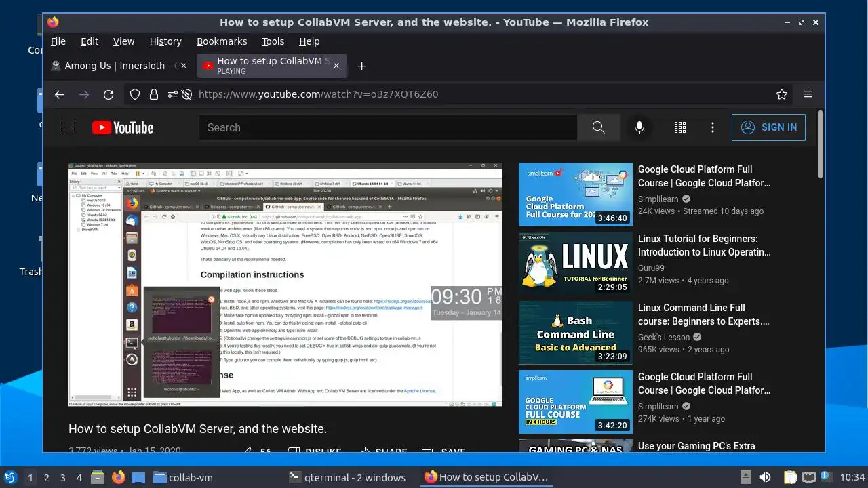Open the Help menu
Viewport: 868px width, 488px height.
click(309, 41)
